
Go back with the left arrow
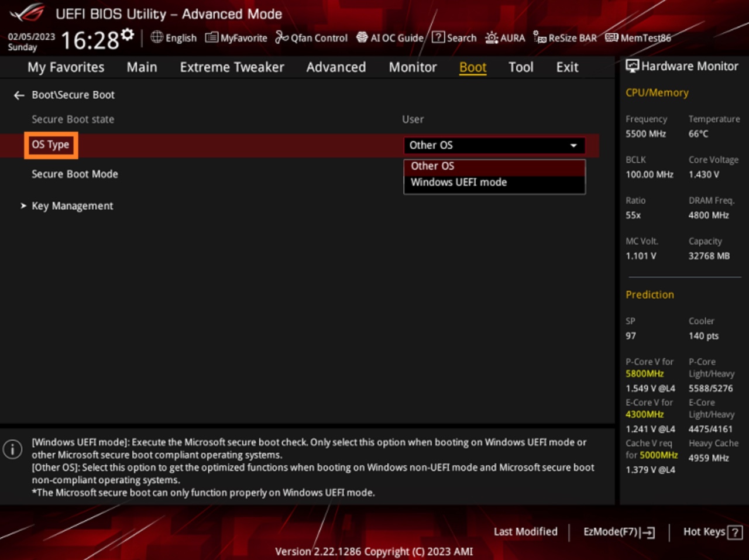[x=19, y=95]
